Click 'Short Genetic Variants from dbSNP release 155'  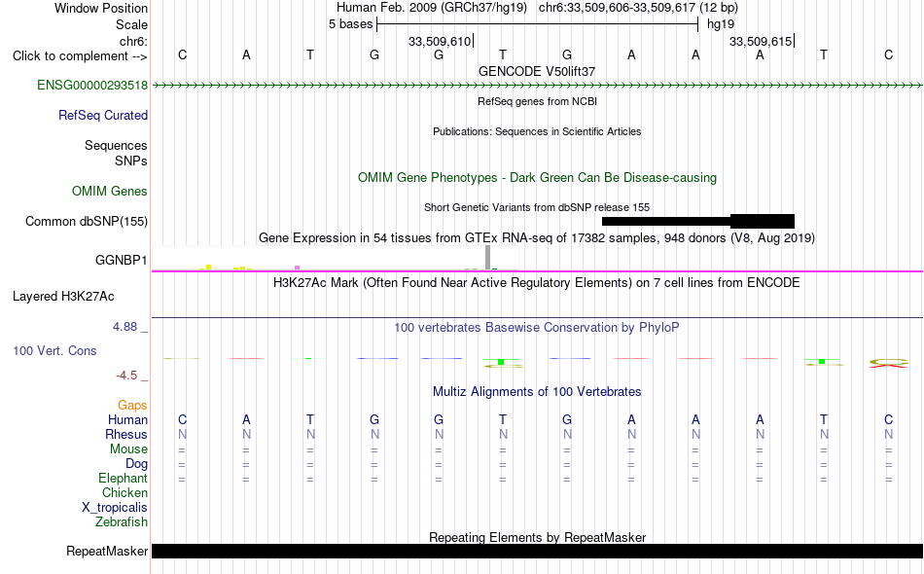537,207
